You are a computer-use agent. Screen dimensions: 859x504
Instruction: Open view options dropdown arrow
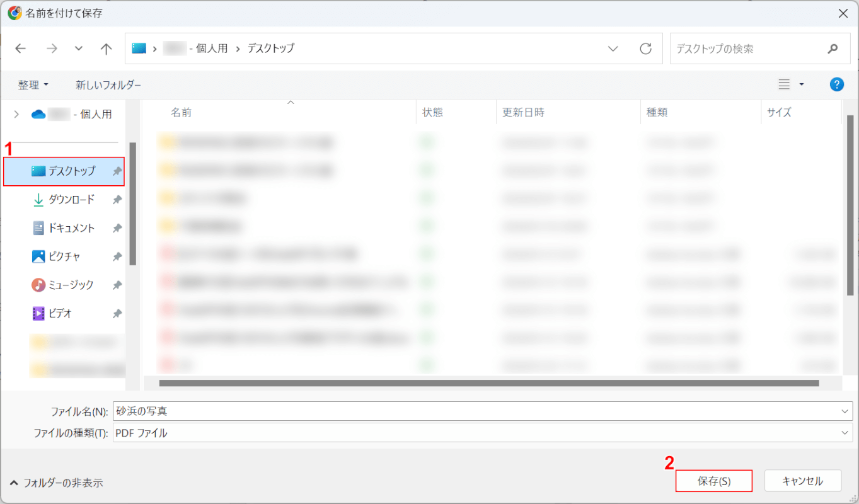(802, 84)
